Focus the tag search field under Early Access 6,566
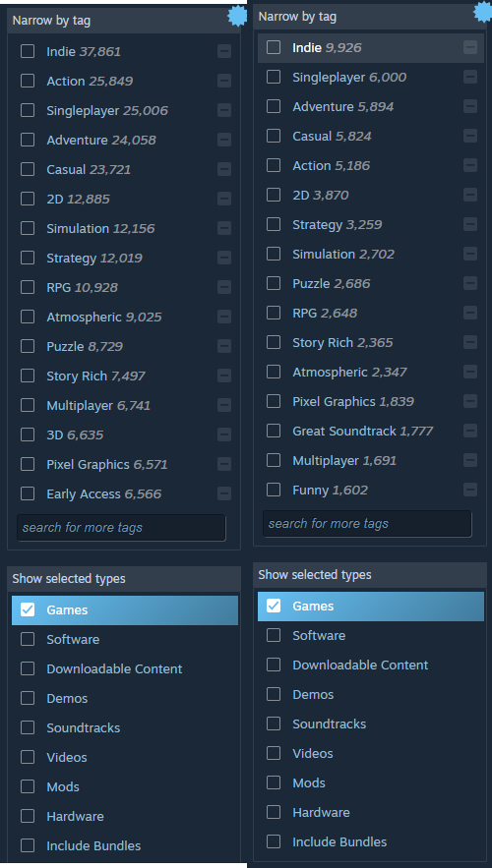The image size is (492, 868). (x=121, y=528)
